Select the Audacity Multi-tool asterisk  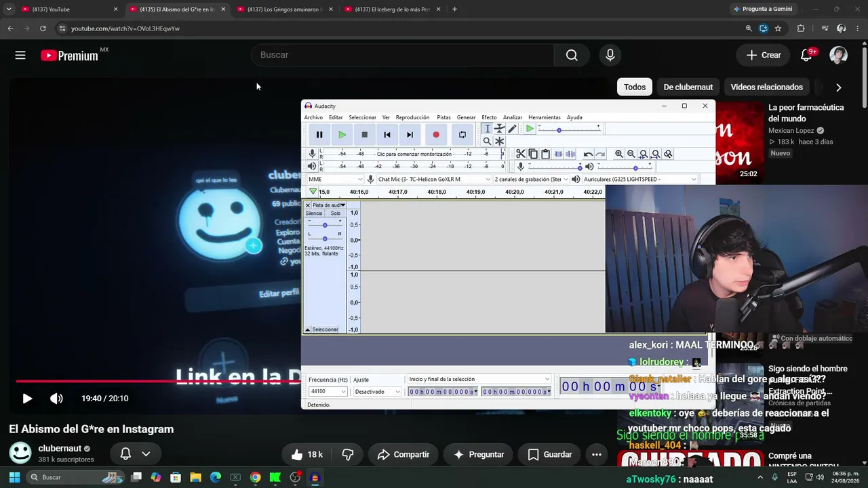click(x=500, y=141)
